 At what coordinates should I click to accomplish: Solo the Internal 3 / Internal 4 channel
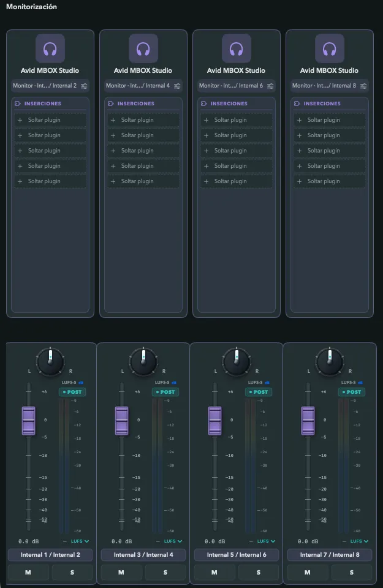coord(165,573)
